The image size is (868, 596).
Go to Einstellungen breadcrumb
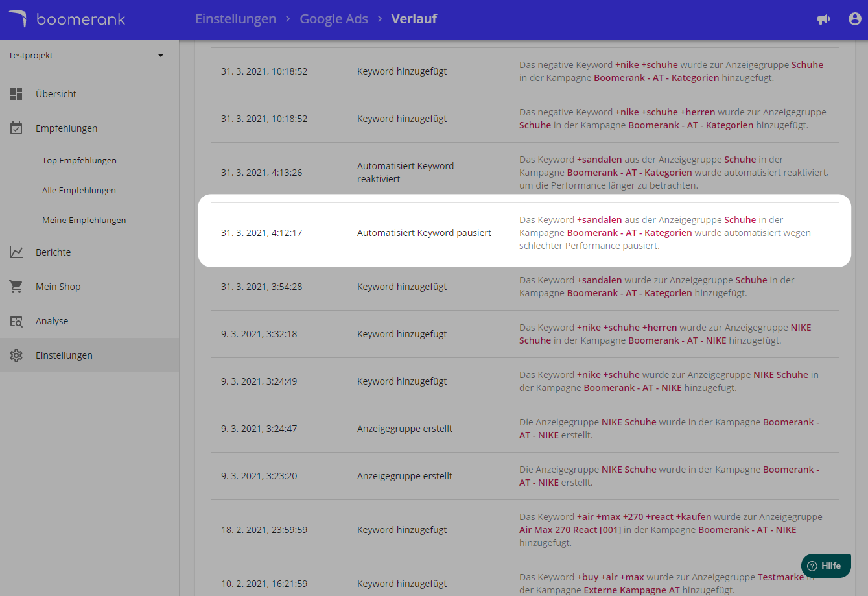[x=235, y=19]
